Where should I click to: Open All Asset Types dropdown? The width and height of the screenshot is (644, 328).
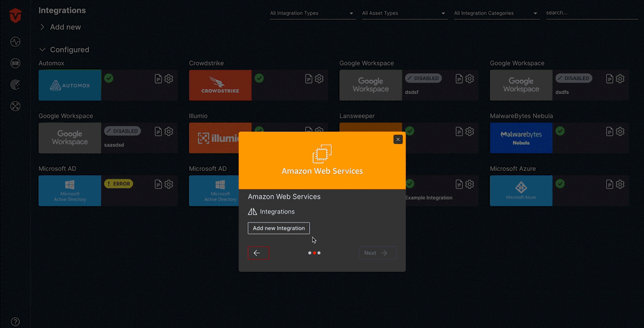click(404, 13)
